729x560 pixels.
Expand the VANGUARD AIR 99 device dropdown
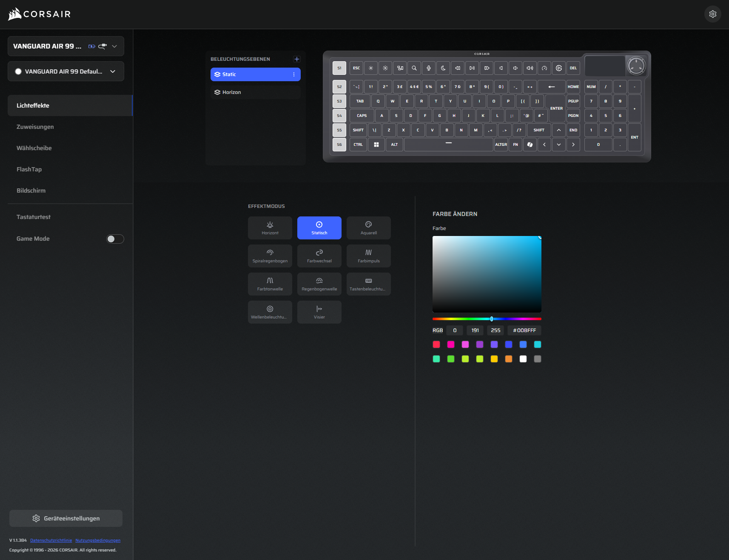114,46
